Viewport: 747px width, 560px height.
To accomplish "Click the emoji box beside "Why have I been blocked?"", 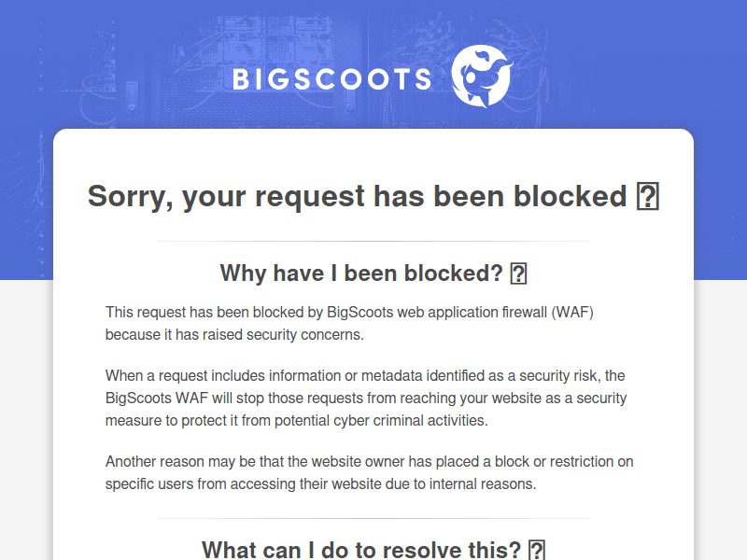I will [519, 273].
